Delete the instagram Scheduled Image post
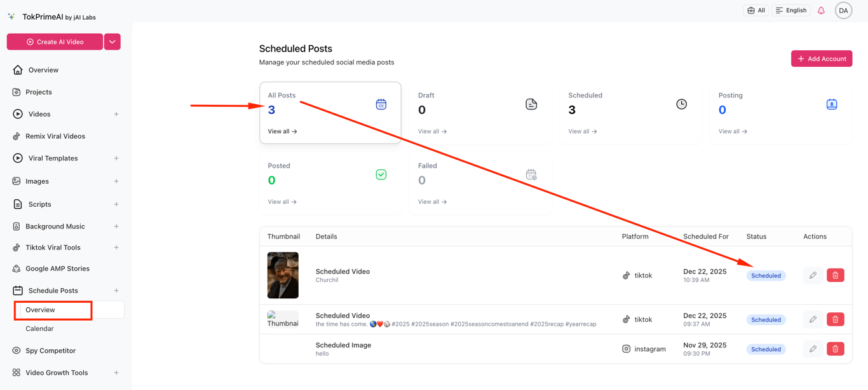The height and width of the screenshot is (390, 868). click(835, 349)
